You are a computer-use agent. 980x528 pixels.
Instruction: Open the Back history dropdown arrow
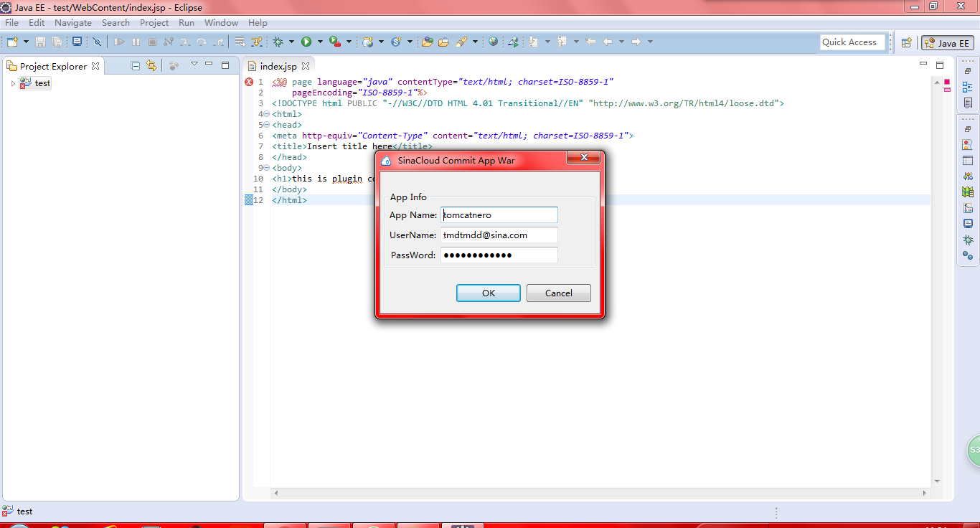621,42
